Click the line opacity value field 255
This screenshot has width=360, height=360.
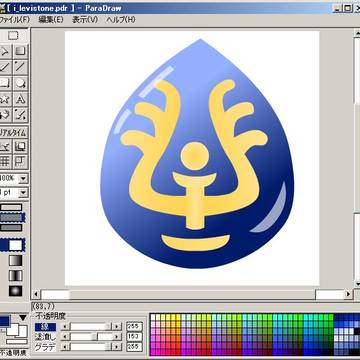pos(134,326)
